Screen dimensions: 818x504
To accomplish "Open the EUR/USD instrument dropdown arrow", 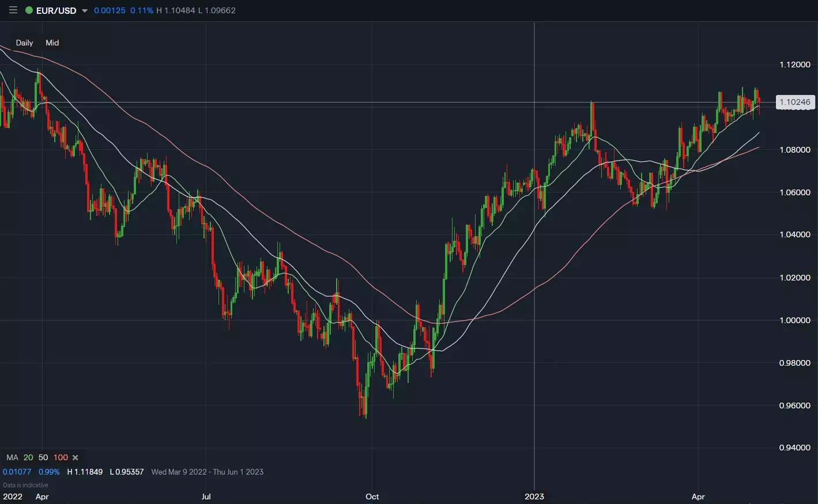I will (85, 11).
